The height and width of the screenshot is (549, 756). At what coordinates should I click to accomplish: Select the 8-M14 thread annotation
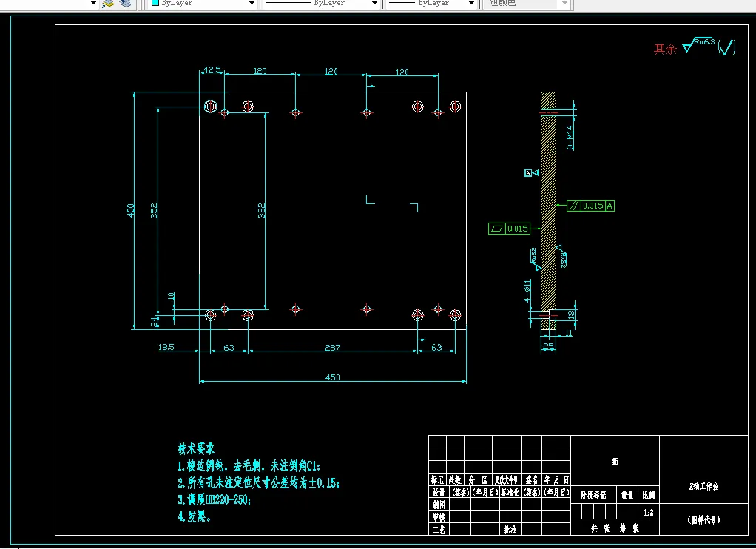[570, 138]
